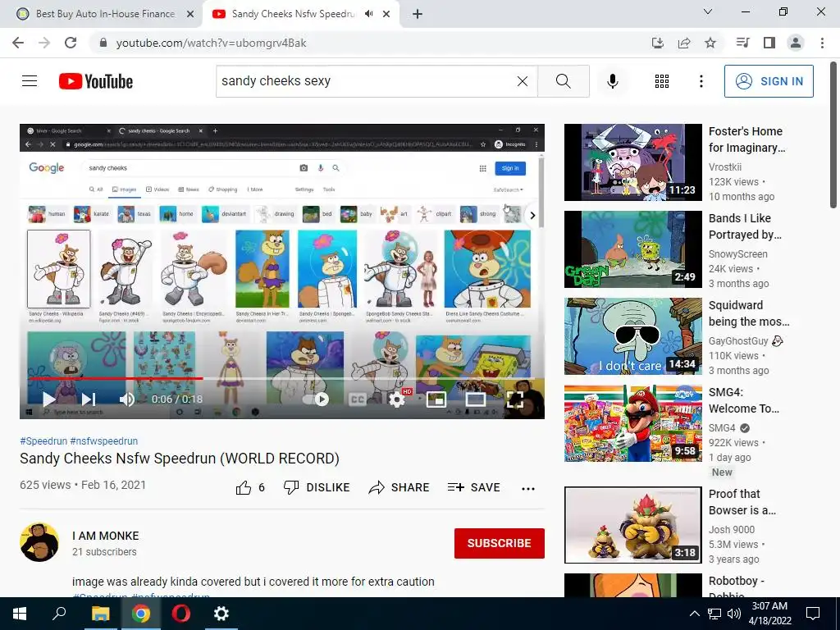Play the video

[48, 399]
